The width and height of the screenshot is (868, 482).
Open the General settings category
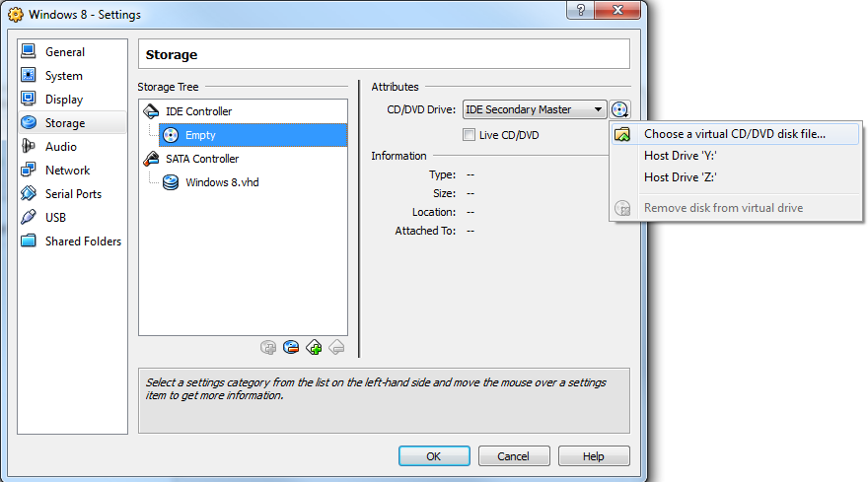[x=64, y=52]
